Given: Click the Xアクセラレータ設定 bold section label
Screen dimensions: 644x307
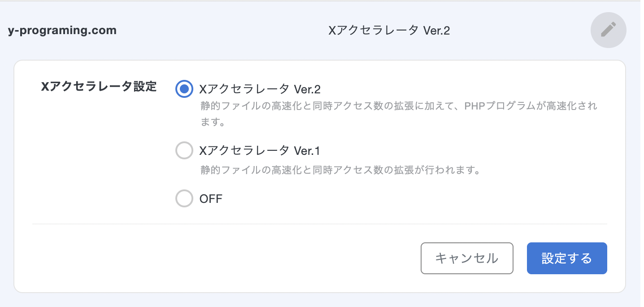Looking at the screenshot, I should [x=99, y=87].
